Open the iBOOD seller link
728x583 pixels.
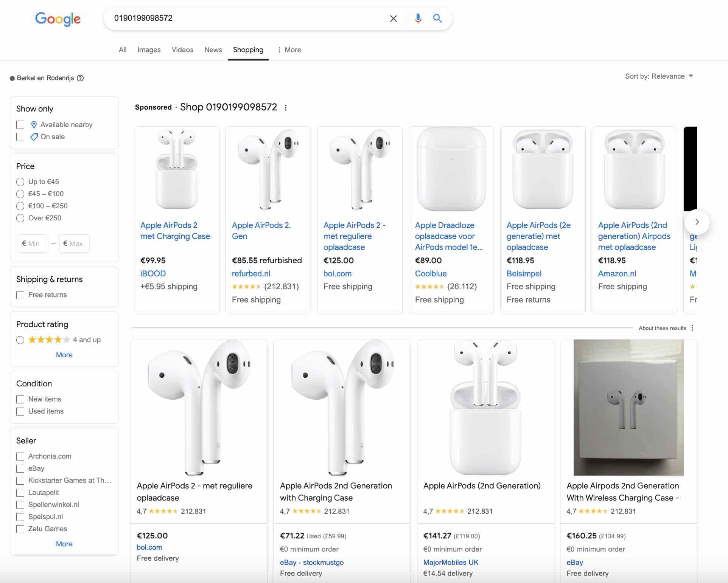click(153, 273)
